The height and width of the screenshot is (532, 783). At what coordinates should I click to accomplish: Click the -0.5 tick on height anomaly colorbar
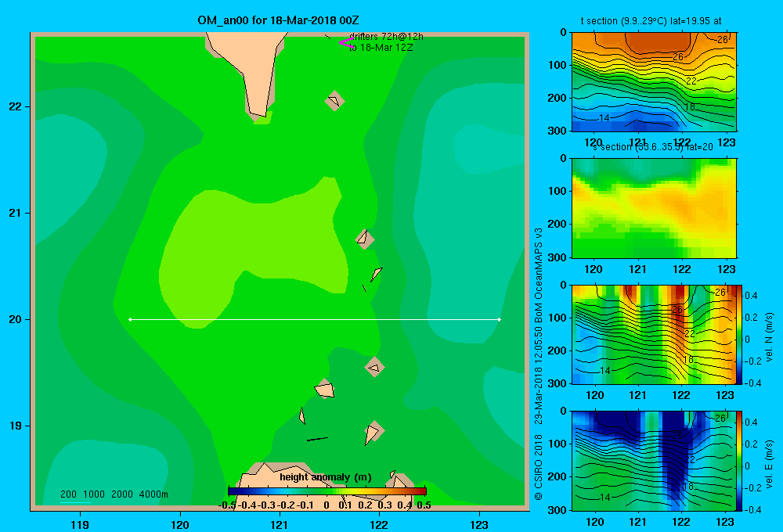click(x=227, y=505)
